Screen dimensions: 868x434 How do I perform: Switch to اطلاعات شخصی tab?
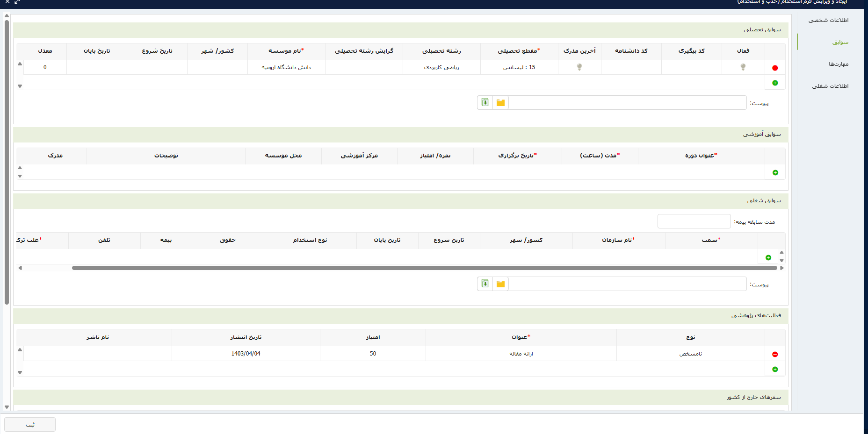point(828,20)
